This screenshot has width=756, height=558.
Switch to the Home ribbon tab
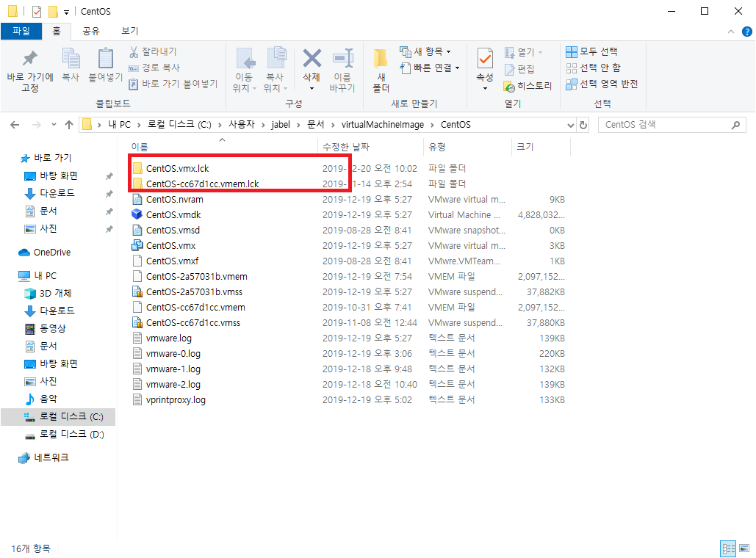point(57,32)
